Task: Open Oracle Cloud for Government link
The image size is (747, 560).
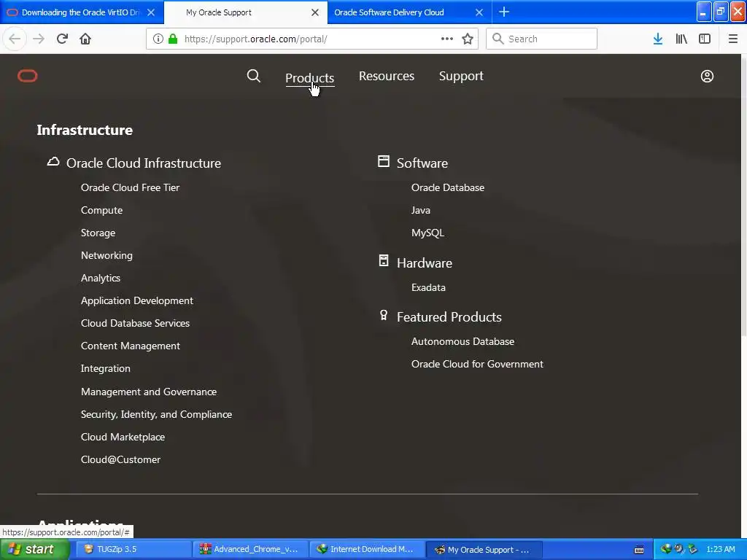Action: [477, 365]
